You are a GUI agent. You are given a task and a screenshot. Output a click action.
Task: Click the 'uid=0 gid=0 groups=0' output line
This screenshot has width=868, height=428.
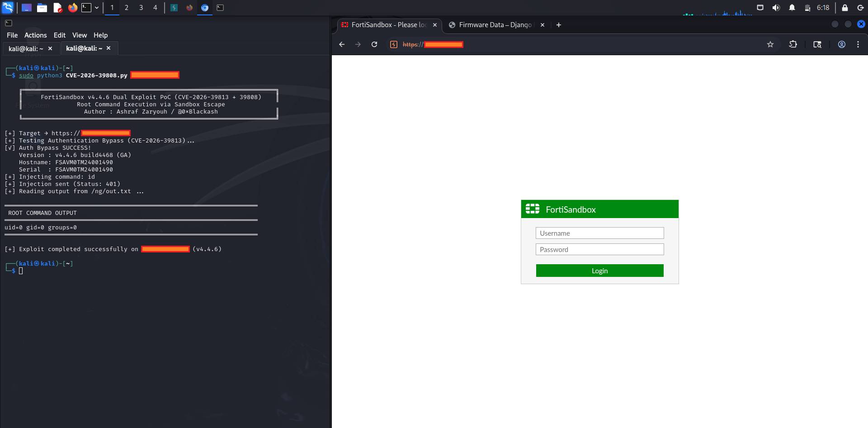click(41, 228)
